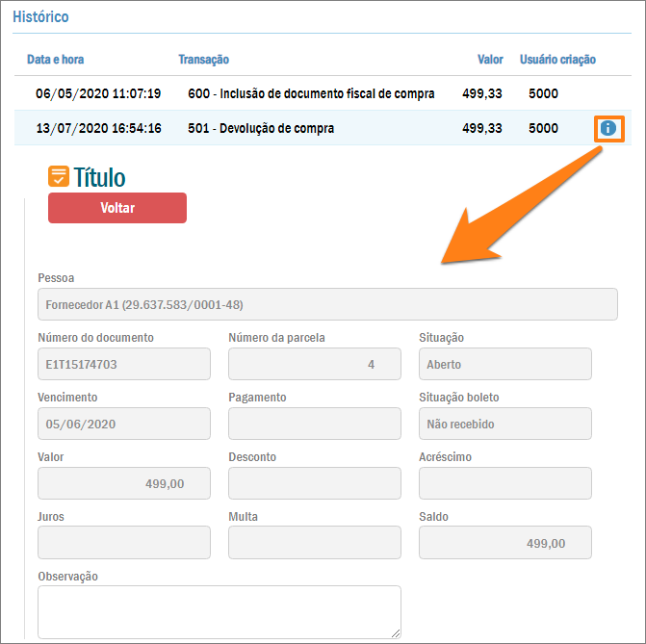The width and height of the screenshot is (646, 644).
Task: Select the 600 - Inclusão de documento fiscal row
Action: (311, 93)
